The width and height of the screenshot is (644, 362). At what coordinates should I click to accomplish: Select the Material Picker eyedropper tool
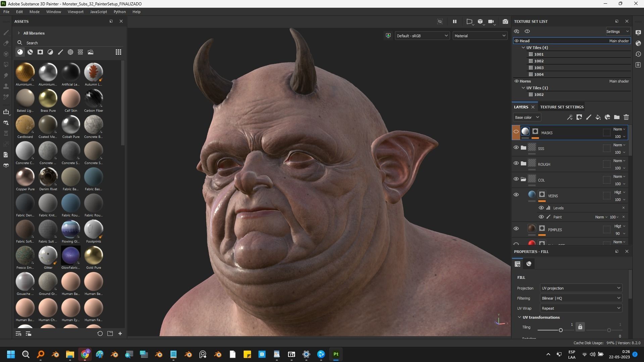point(6,97)
